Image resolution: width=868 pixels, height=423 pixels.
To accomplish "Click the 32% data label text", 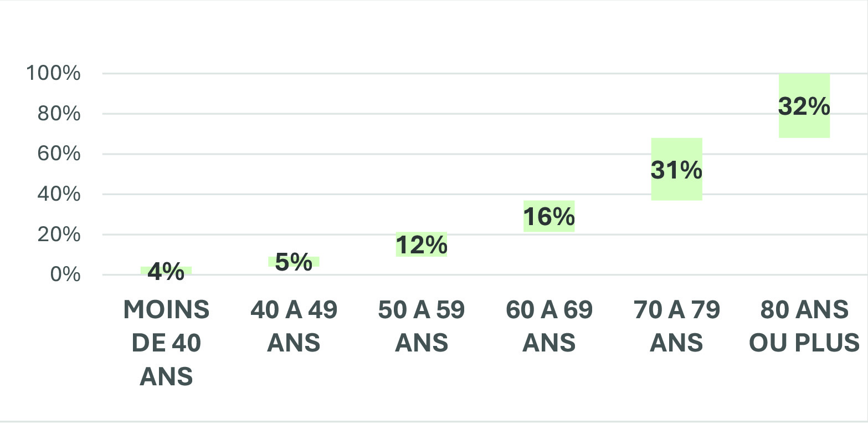I will pos(804,106).
